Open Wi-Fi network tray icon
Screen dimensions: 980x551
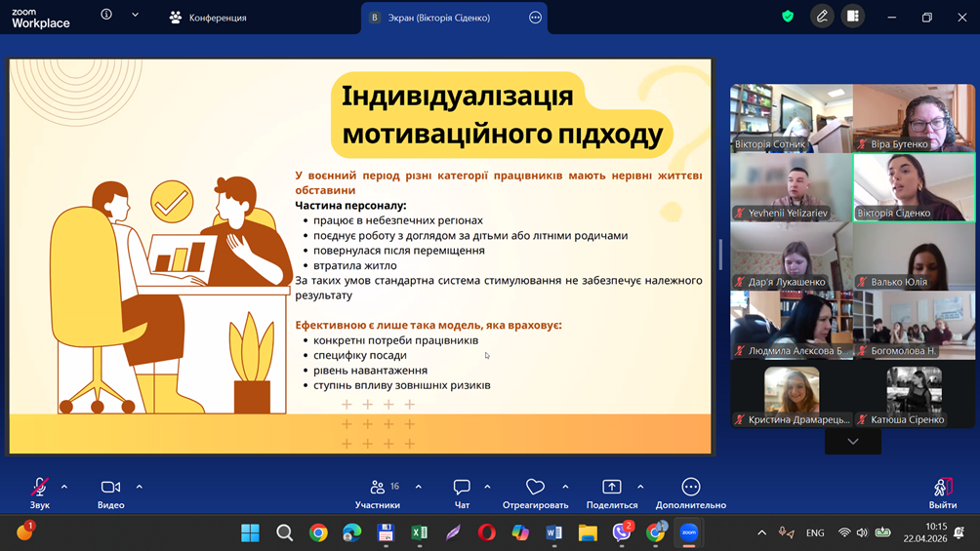[844, 532]
